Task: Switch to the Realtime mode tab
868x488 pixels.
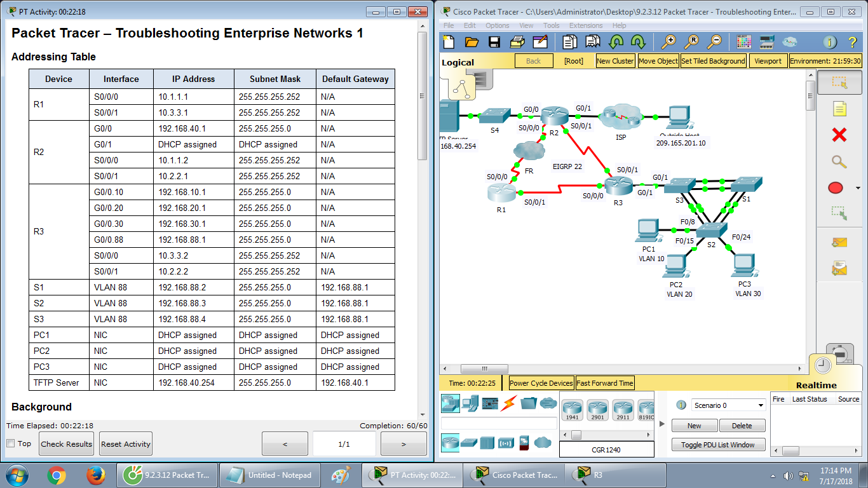Action: pyautogui.click(x=816, y=385)
